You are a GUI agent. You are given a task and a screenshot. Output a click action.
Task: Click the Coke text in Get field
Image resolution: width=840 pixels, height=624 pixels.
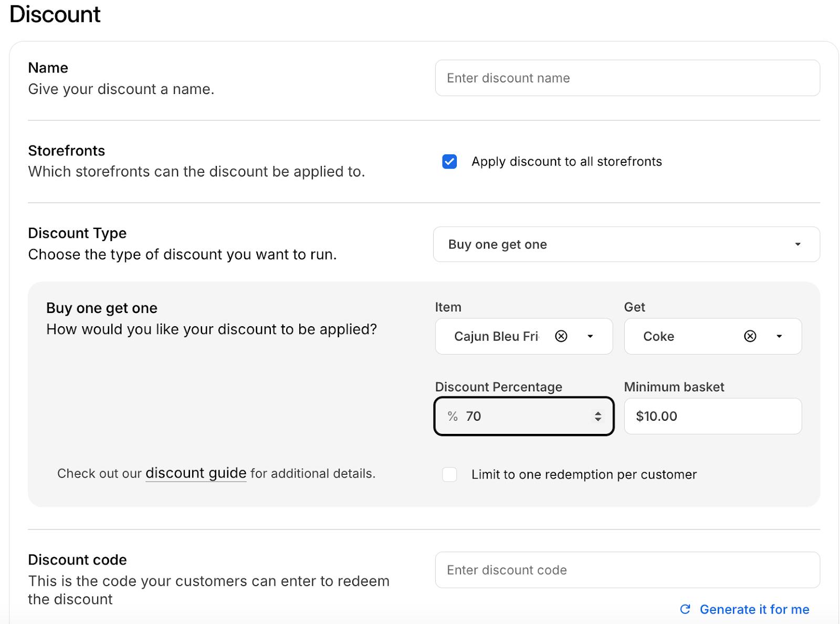(658, 336)
